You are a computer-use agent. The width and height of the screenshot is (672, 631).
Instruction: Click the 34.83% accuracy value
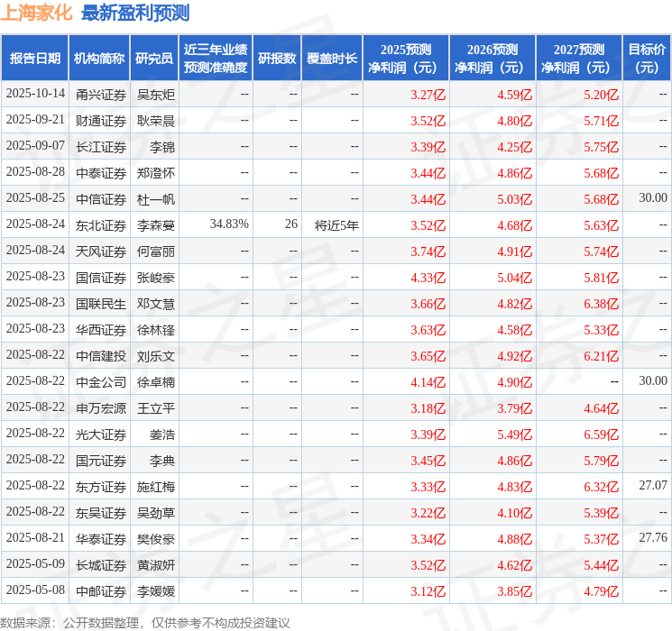[229, 224]
